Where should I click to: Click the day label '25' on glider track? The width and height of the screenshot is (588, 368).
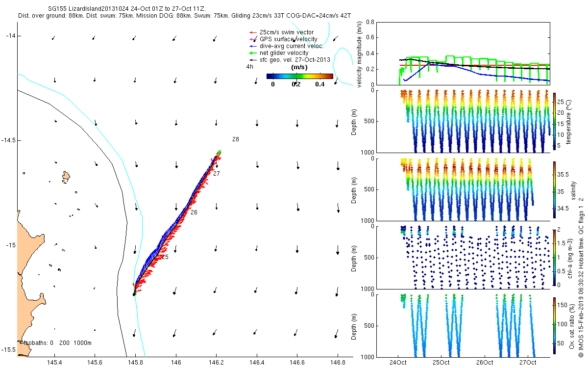[165, 257]
